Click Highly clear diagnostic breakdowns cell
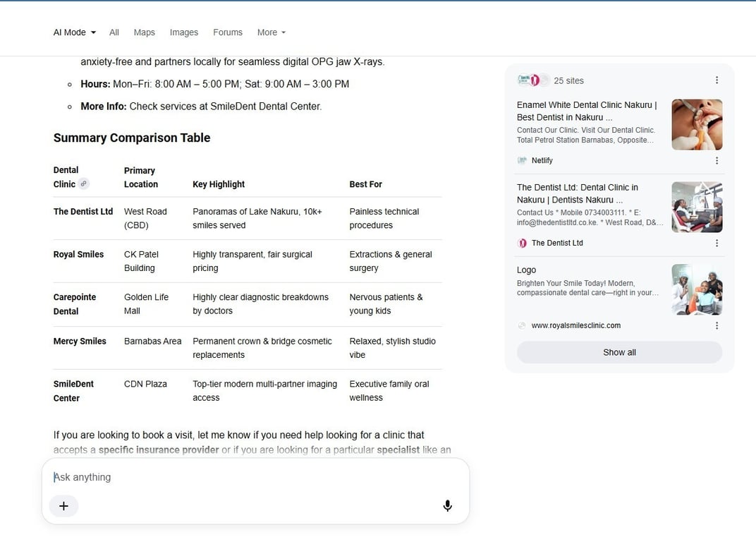This screenshot has height=542, width=756. click(x=260, y=304)
